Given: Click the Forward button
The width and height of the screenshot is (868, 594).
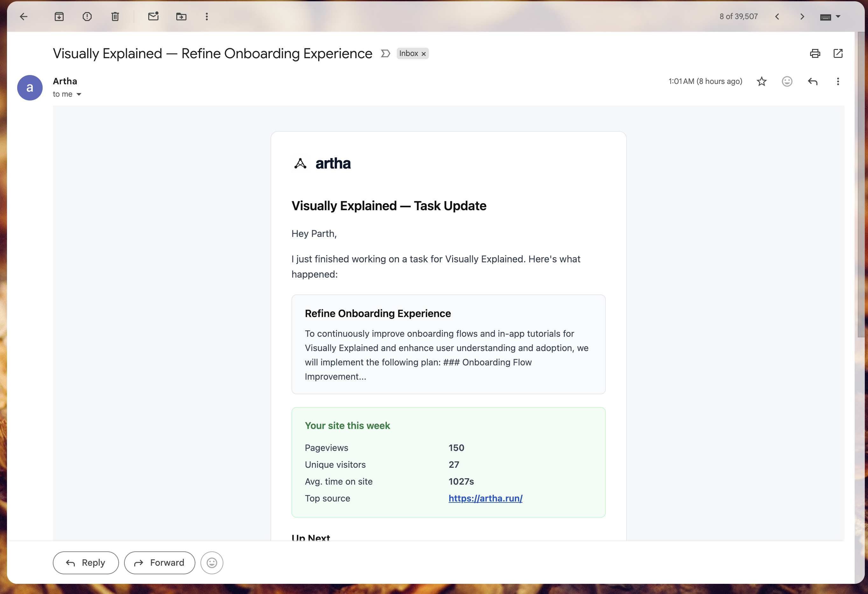Looking at the screenshot, I should tap(159, 562).
